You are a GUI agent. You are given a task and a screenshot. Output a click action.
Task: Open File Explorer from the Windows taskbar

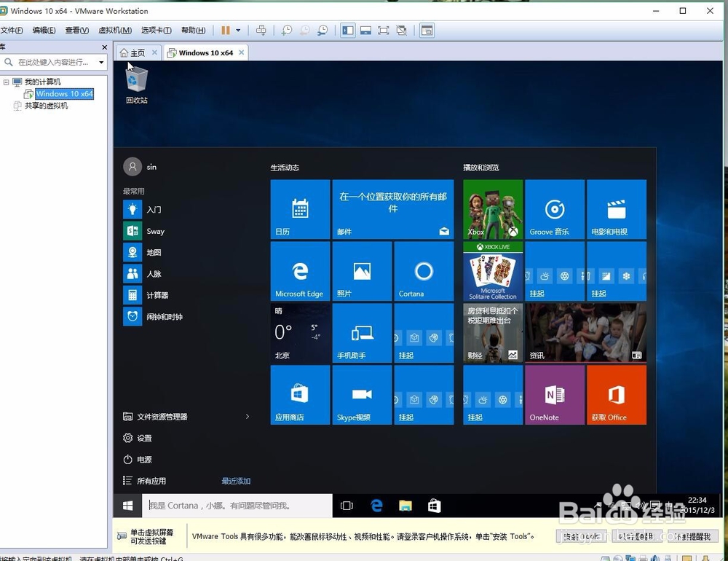(x=405, y=505)
